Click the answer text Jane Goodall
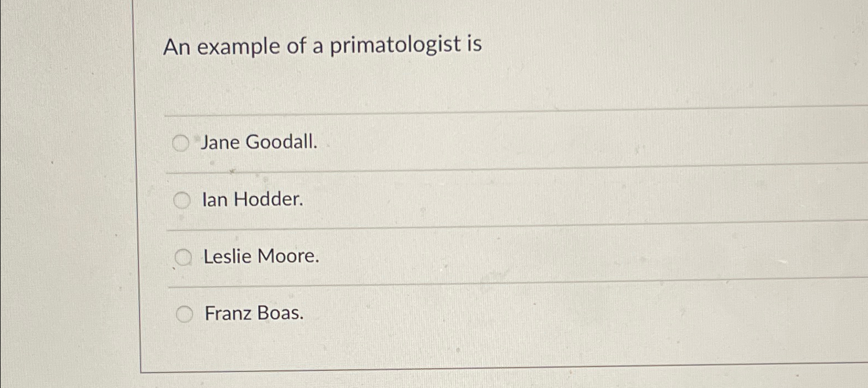Screen dimensions: 868x388 (258, 143)
